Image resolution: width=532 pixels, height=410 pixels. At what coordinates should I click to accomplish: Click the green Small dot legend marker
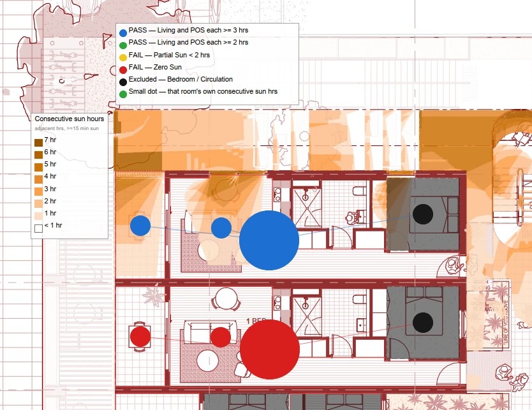click(123, 94)
